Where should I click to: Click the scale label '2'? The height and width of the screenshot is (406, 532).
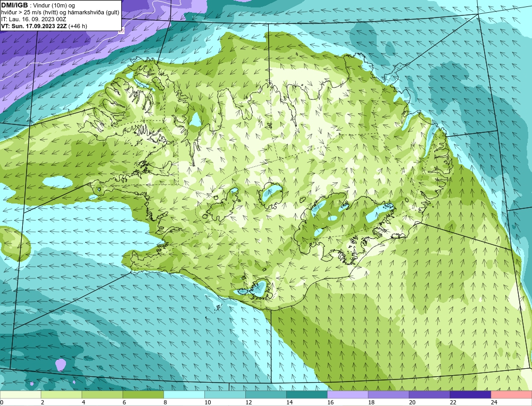43,402
